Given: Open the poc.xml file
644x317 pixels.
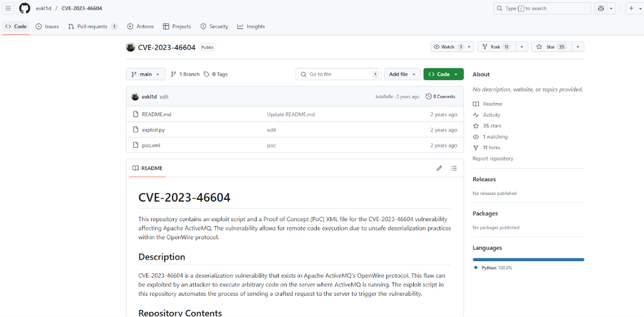Looking at the screenshot, I should click(x=151, y=145).
